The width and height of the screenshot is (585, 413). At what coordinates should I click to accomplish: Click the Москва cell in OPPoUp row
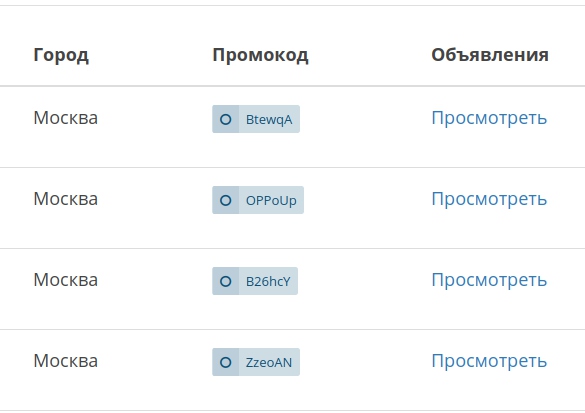click(66, 199)
